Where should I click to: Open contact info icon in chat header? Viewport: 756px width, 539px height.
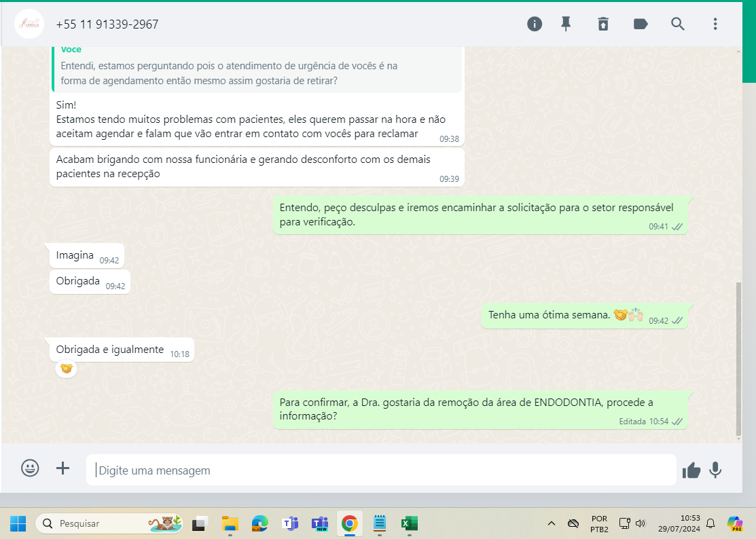coord(534,24)
